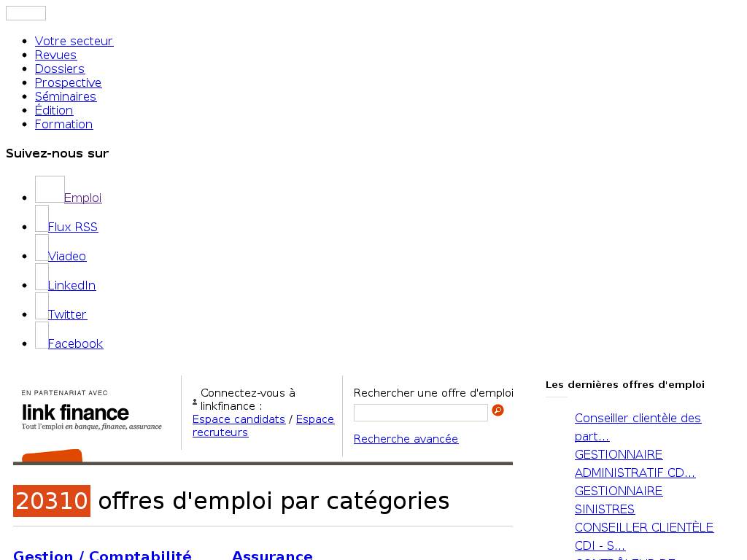This screenshot has width=747, height=560.
Task: Click the Flux RSS icon placeholder
Action: 42,219
